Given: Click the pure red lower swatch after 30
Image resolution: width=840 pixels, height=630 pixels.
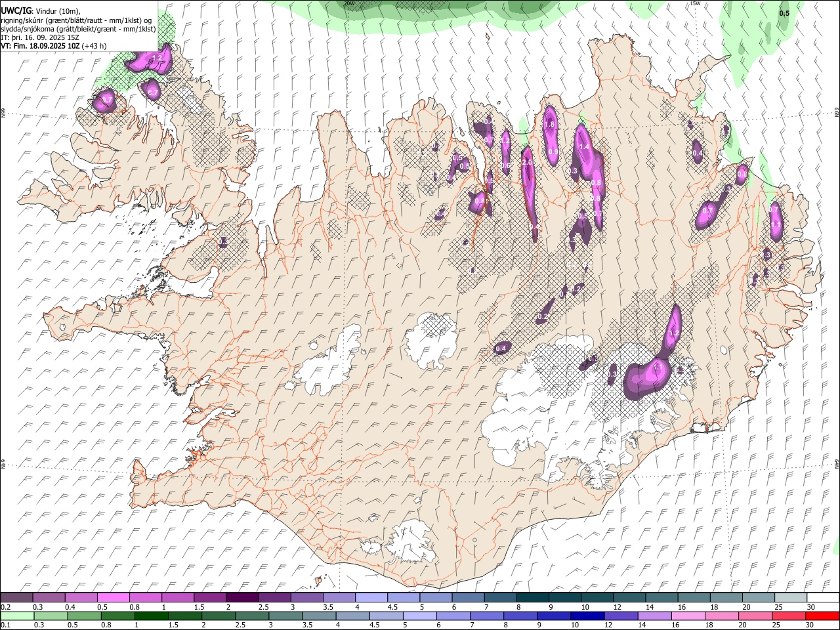Looking at the screenshot, I should pos(822,616).
